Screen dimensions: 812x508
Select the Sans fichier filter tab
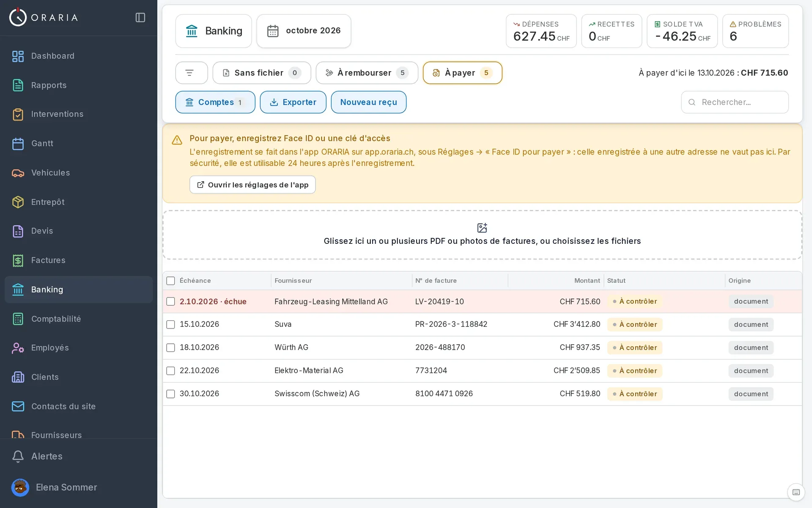coord(262,73)
